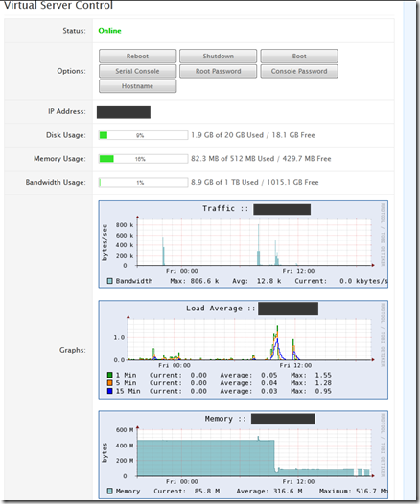Click the Memory legend color square
Image resolution: width=420 pixels, height=504 pixels.
point(110,491)
